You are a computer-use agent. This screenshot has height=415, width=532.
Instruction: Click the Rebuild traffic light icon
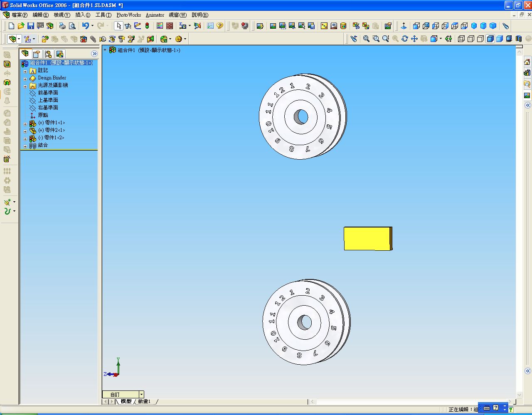pyautogui.click(x=147, y=26)
